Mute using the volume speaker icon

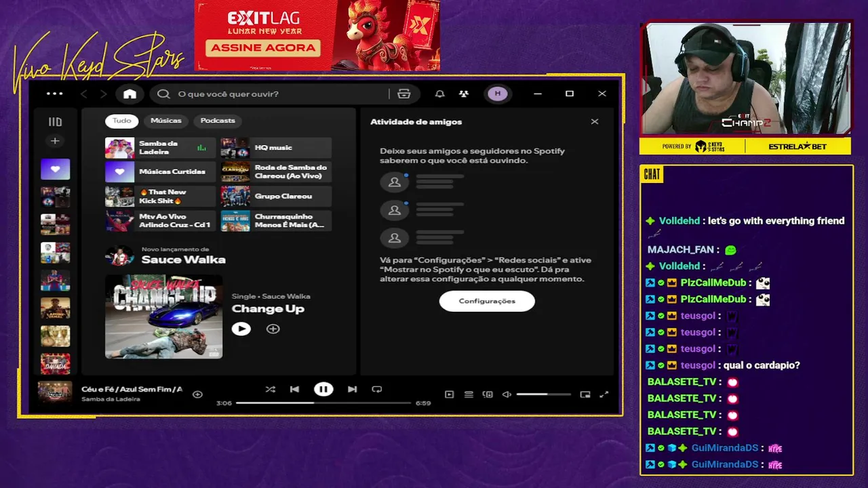pyautogui.click(x=507, y=394)
